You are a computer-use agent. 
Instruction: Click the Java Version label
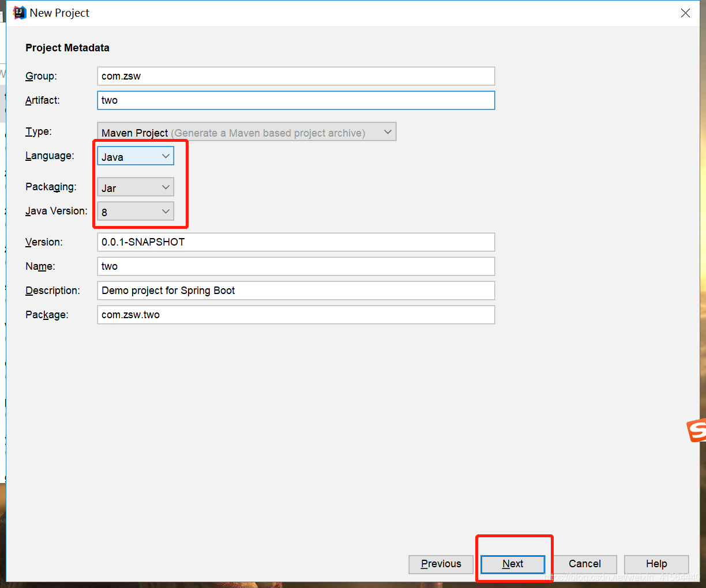[57, 211]
